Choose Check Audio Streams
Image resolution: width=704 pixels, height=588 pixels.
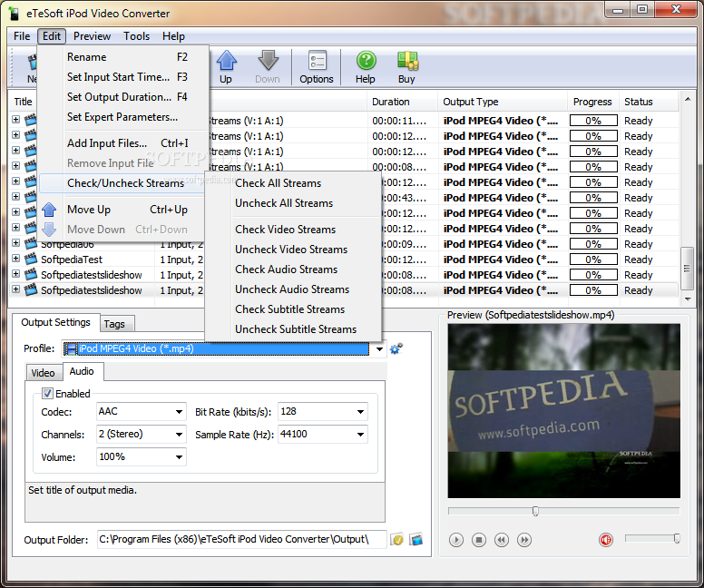point(293,269)
